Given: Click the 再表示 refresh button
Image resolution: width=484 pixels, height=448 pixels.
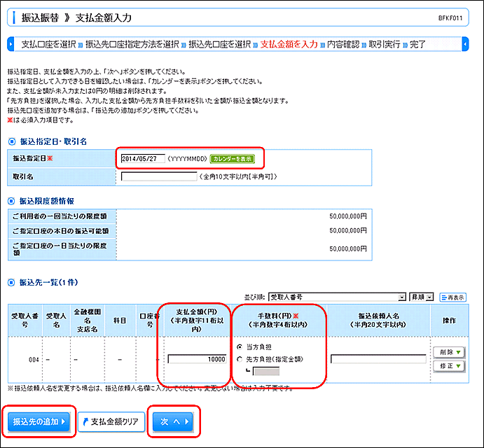Looking at the screenshot, I should pyautogui.click(x=452, y=297).
